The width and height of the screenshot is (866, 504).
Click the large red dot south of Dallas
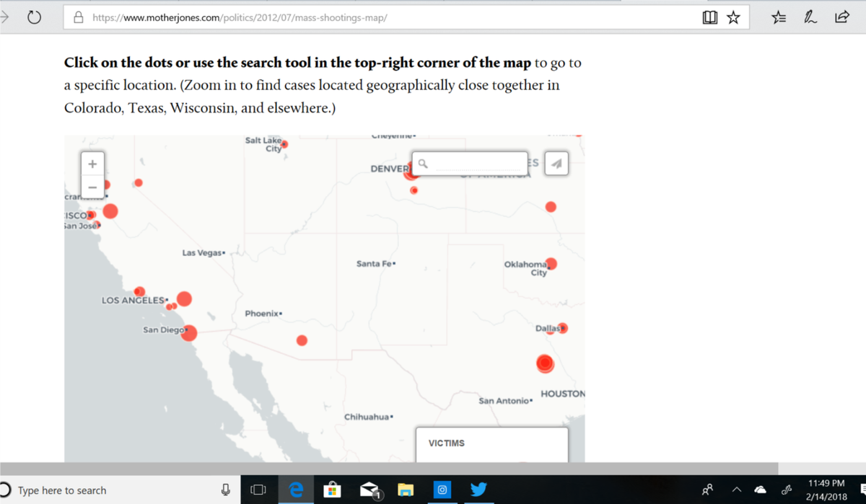pyautogui.click(x=546, y=363)
